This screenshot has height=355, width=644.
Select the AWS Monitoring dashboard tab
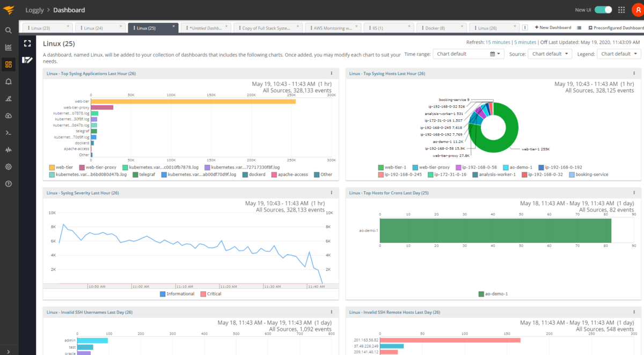click(333, 27)
